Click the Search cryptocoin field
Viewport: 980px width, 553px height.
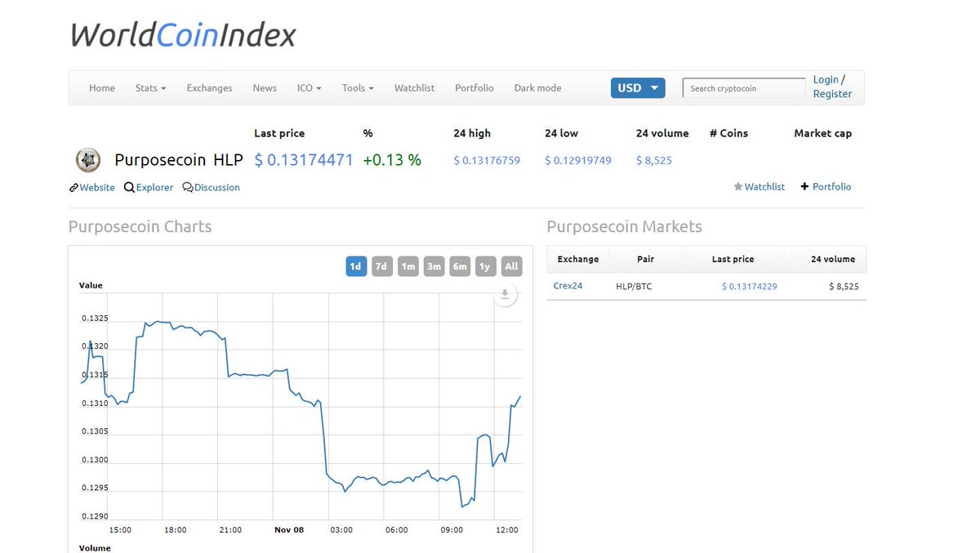(x=744, y=88)
